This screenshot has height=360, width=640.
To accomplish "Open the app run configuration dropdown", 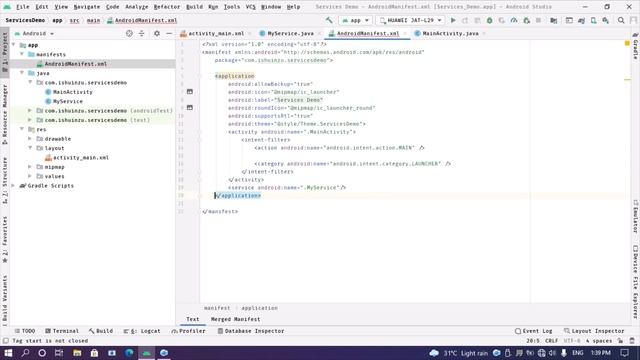I will coord(356,20).
